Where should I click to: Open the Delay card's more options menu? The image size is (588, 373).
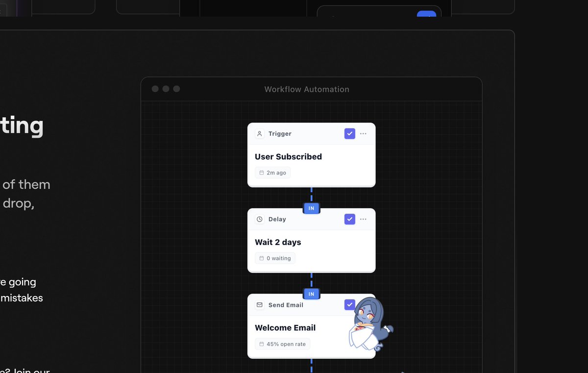363,219
